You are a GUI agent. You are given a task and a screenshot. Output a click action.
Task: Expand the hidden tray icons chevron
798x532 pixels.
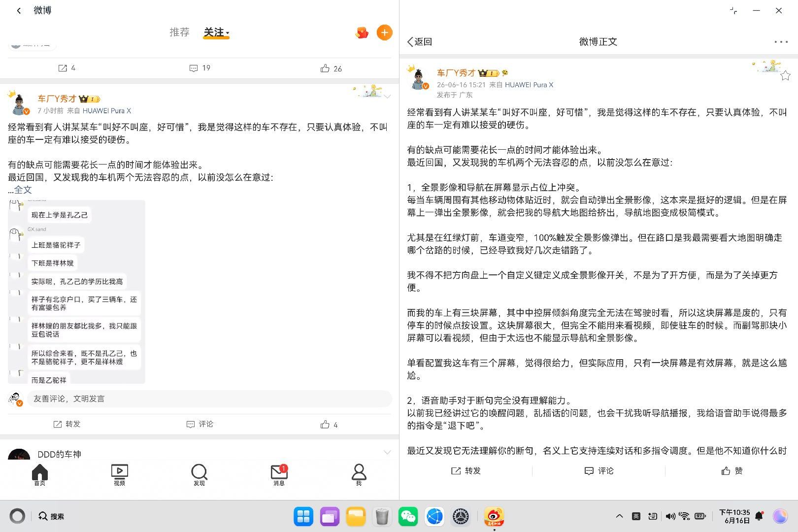click(x=619, y=516)
